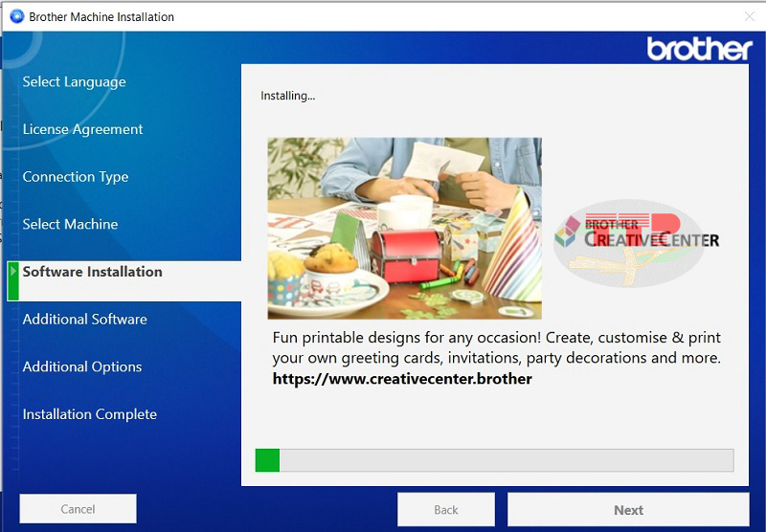Screen dimensions: 766x532
Task: Close the Brother Machine Installation window
Action: tap(750, 16)
